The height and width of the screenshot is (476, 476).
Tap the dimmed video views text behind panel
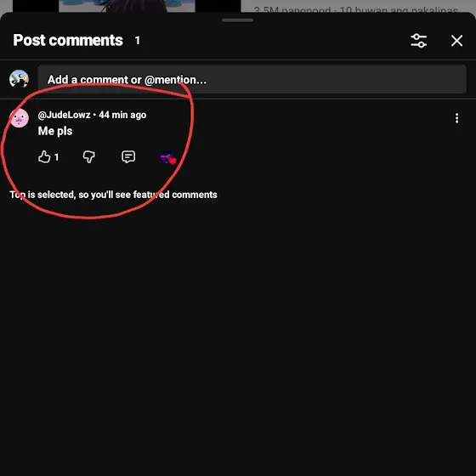tap(356, 10)
